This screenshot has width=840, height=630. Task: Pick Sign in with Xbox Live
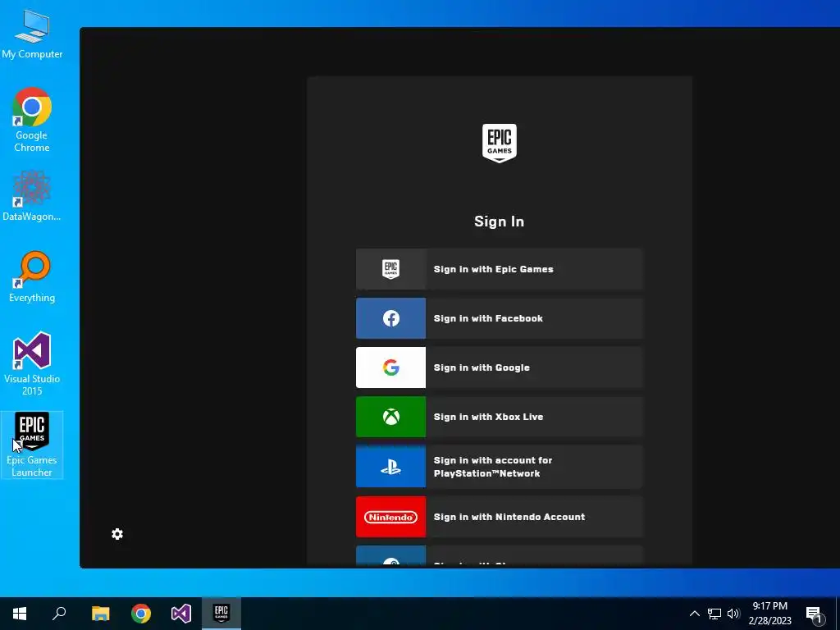click(x=499, y=417)
